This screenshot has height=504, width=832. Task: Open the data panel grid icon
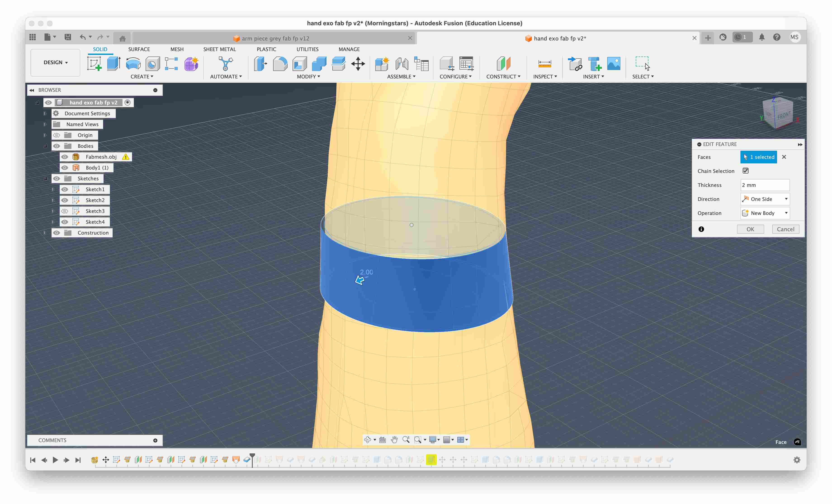[x=33, y=37]
